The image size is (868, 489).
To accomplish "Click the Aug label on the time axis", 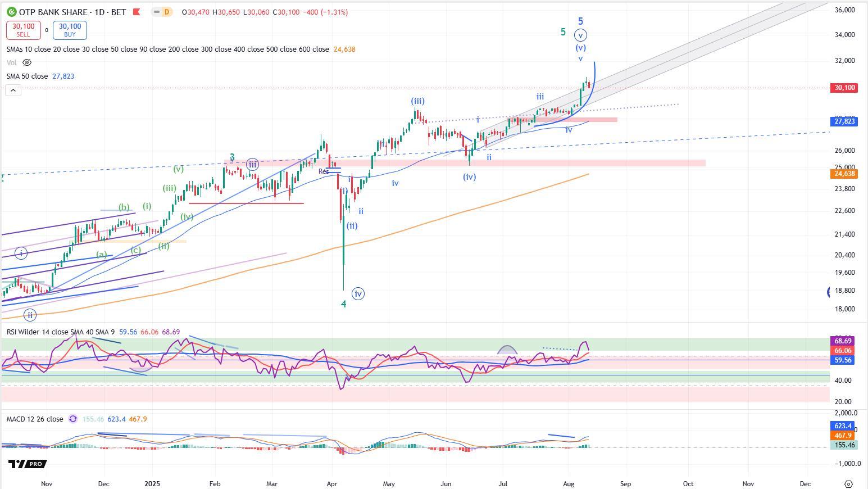I will [569, 484].
